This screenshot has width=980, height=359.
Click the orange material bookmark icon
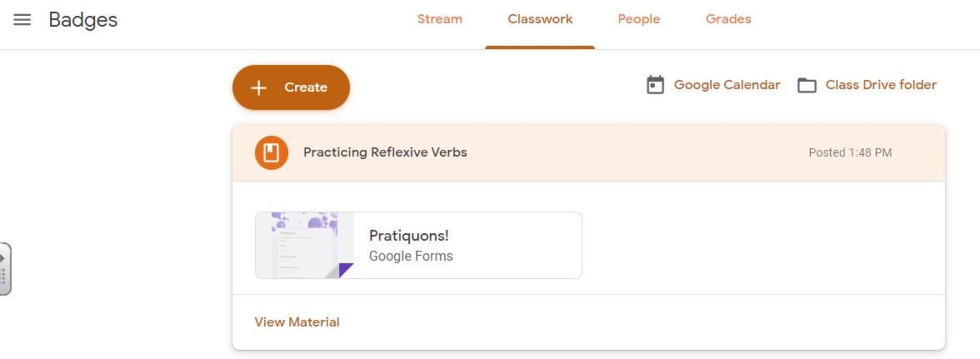pyautogui.click(x=271, y=153)
